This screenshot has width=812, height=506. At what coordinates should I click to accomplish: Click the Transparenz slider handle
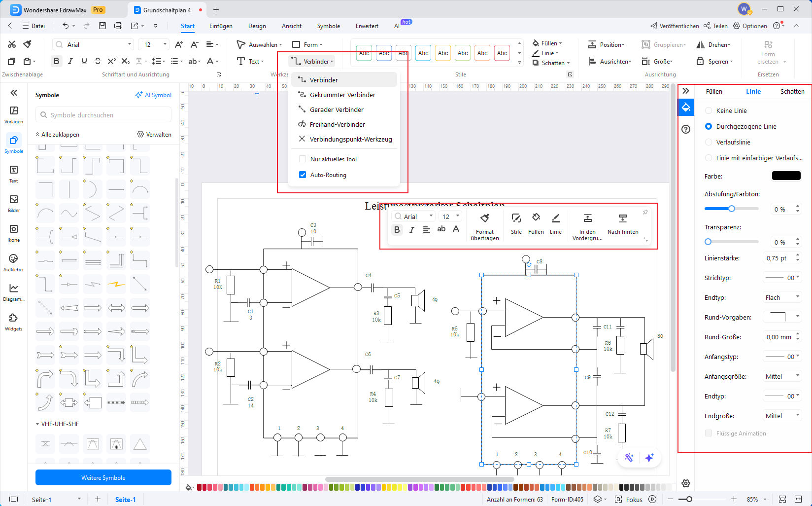(708, 242)
